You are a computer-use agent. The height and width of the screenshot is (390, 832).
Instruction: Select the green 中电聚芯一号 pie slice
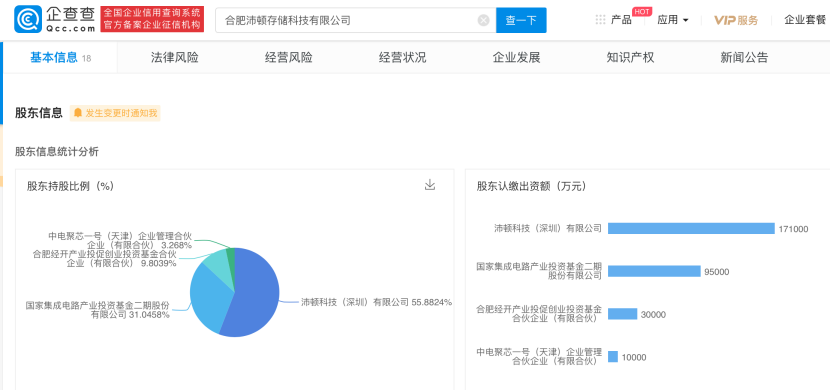coord(231,255)
